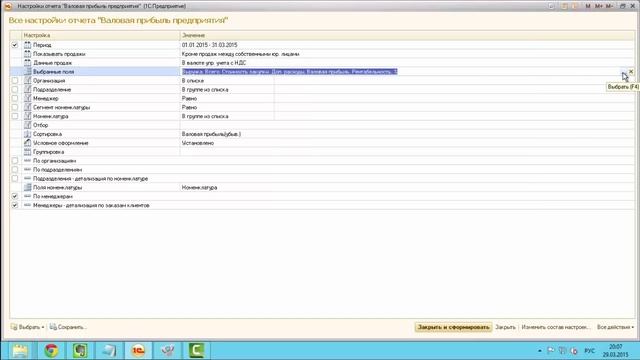Click the icon beside Условное оформление

[x=27, y=143]
